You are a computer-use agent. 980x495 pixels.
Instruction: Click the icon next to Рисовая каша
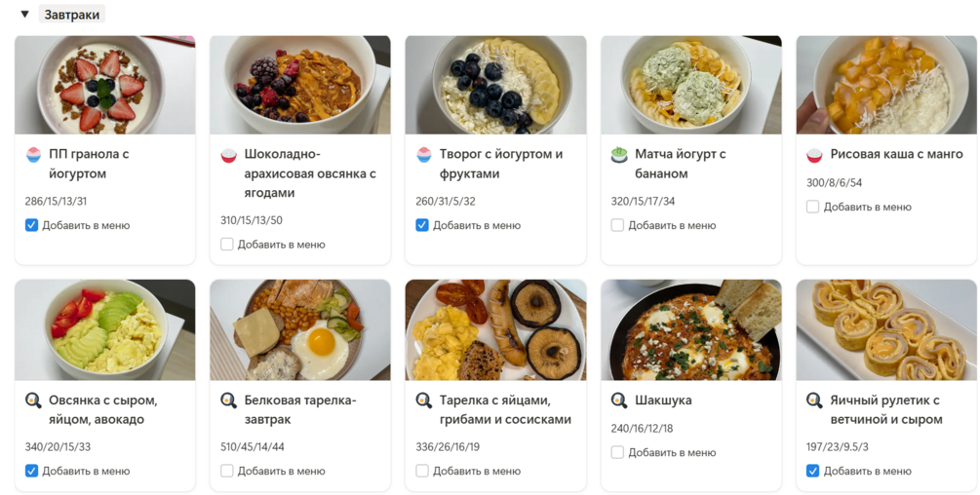click(814, 154)
